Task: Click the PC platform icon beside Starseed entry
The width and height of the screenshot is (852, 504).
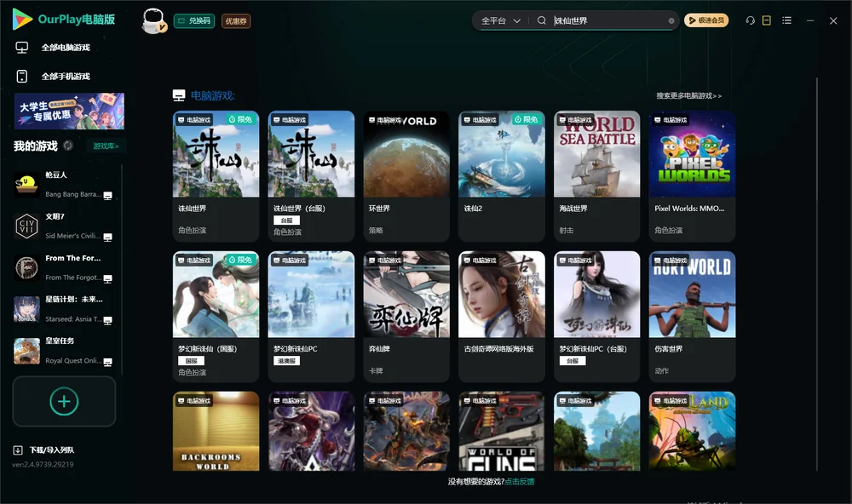Action: coord(107,320)
